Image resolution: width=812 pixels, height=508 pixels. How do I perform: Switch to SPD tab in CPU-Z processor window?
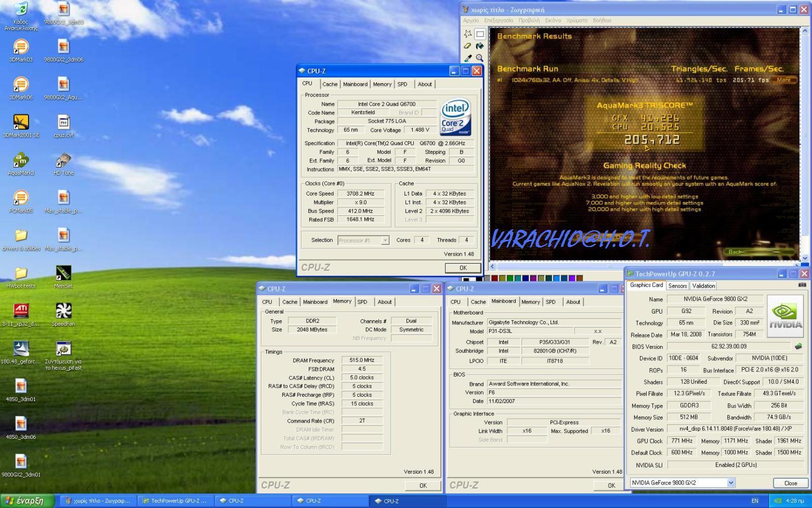pos(402,84)
